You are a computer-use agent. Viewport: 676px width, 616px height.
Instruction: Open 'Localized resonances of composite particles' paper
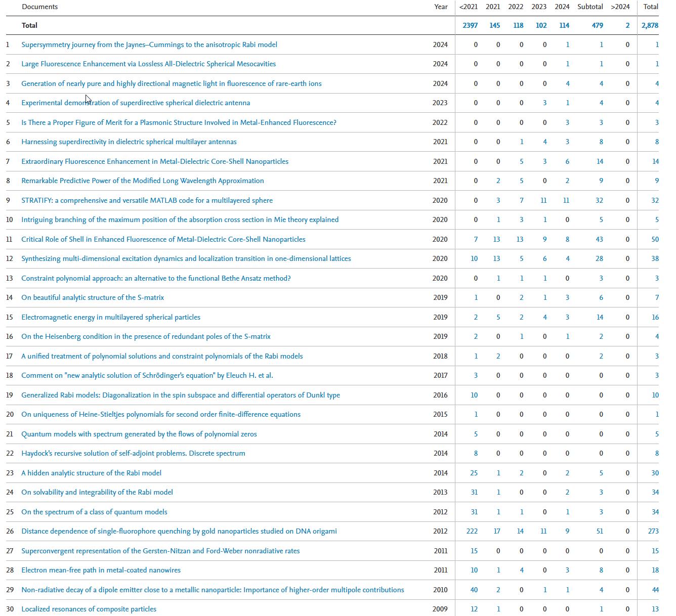(x=89, y=609)
